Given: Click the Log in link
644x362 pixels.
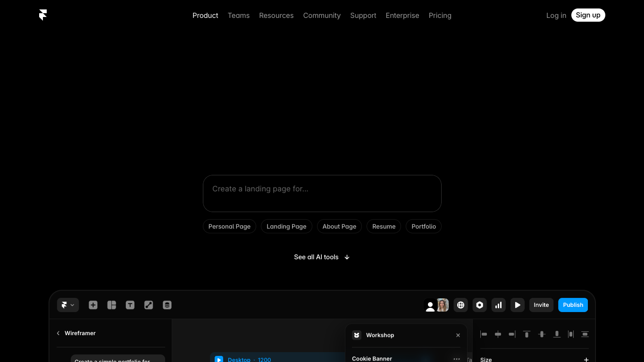Looking at the screenshot, I should click(x=556, y=16).
